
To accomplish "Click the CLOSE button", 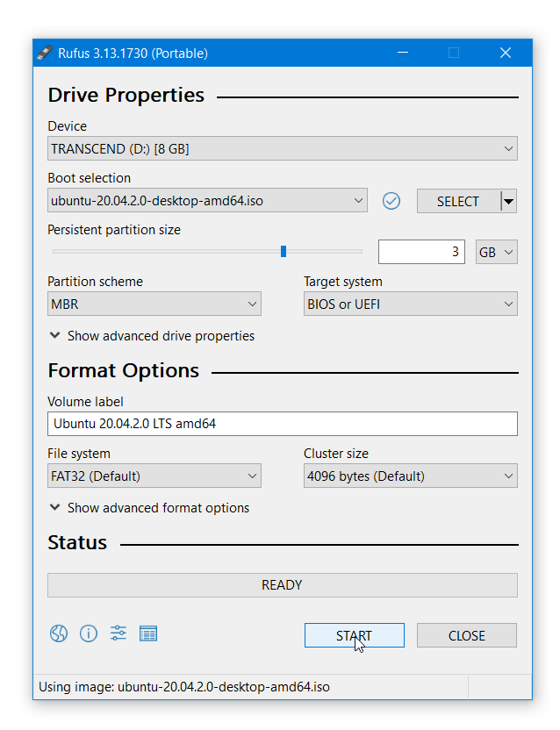I will coord(467,635).
